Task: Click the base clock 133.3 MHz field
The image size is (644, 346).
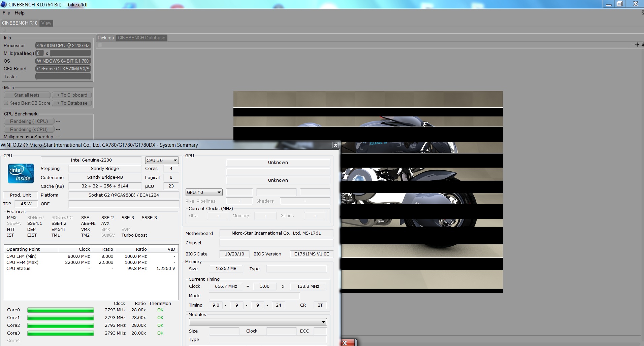Action: (308, 286)
